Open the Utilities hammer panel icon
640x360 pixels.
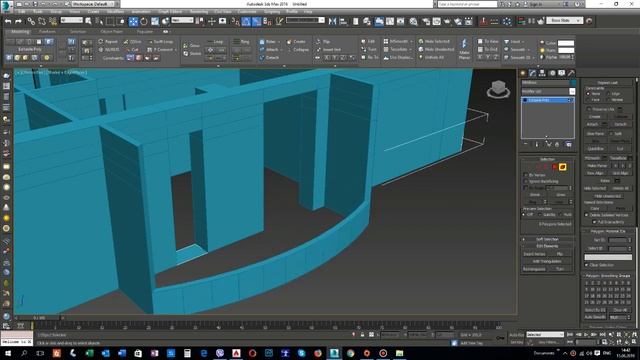click(x=571, y=73)
